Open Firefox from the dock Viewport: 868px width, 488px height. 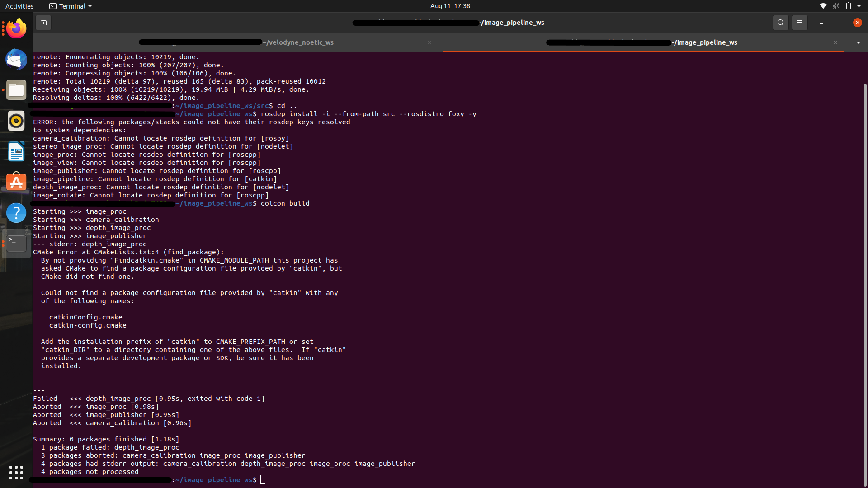coord(16,28)
